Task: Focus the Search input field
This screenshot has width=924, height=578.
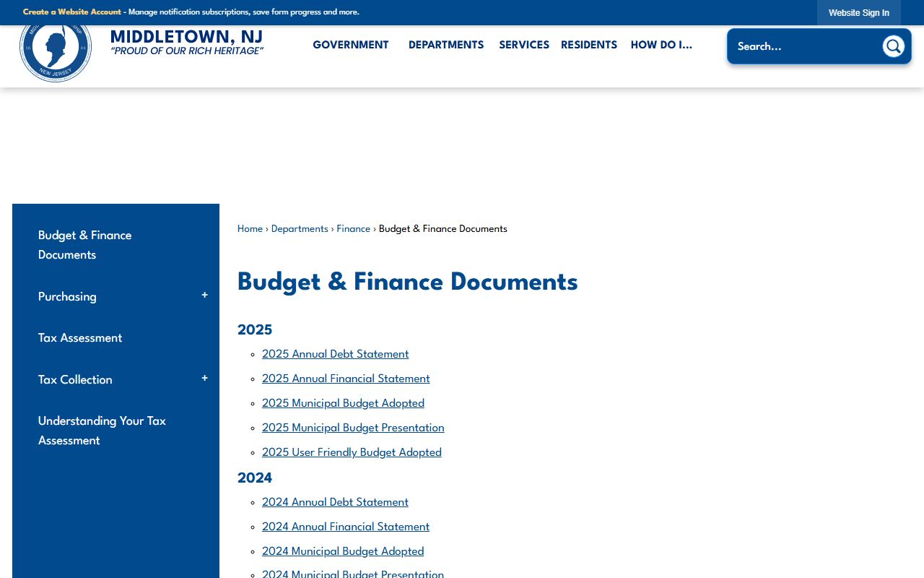Action: pyautogui.click(x=806, y=46)
